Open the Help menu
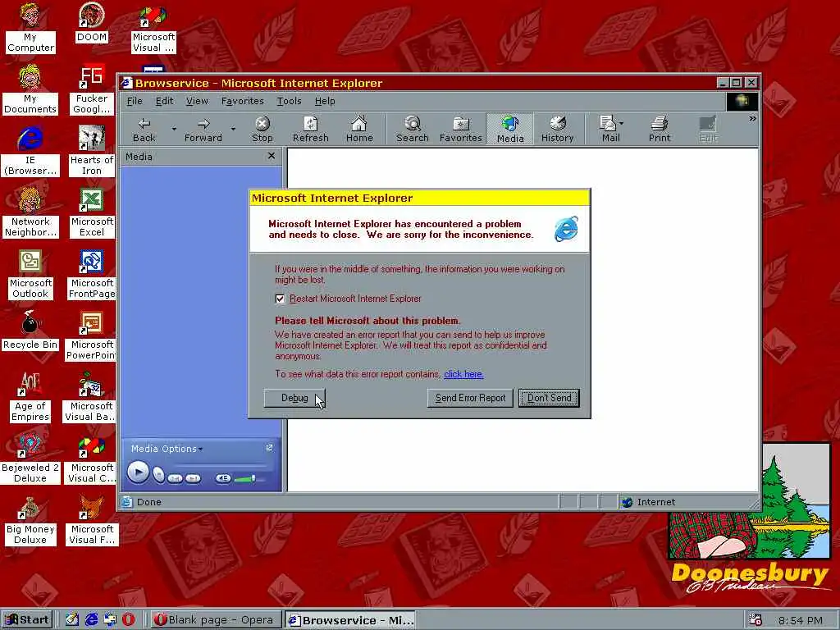Viewport: 840px width, 630px height. tap(325, 101)
